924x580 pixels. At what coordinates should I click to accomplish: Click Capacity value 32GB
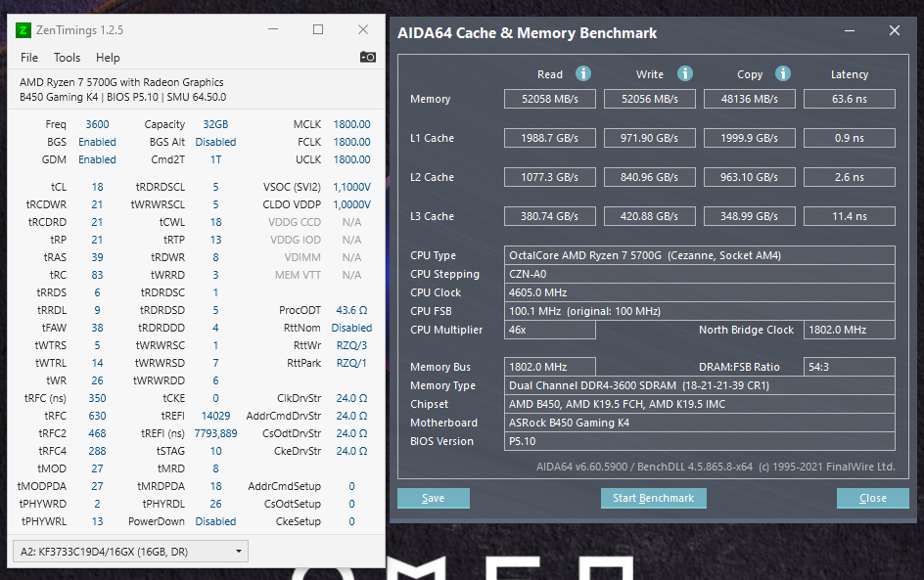coord(215,124)
